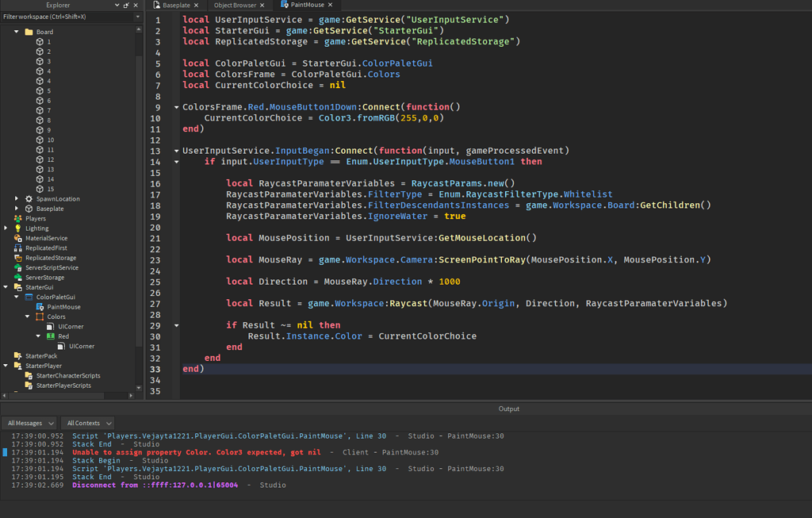Open the All Contexts filter dropdown

tap(87, 423)
